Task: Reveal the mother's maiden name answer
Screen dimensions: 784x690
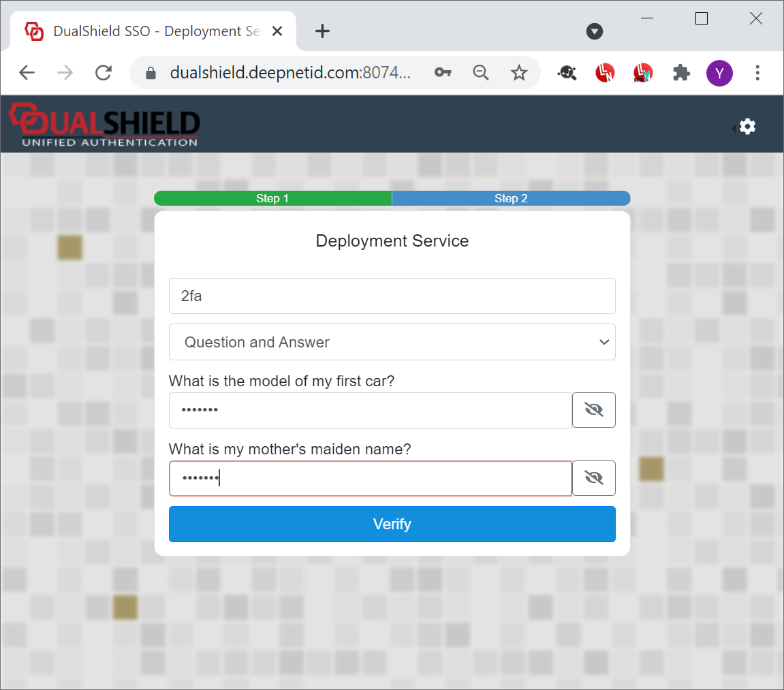Action: [x=593, y=478]
